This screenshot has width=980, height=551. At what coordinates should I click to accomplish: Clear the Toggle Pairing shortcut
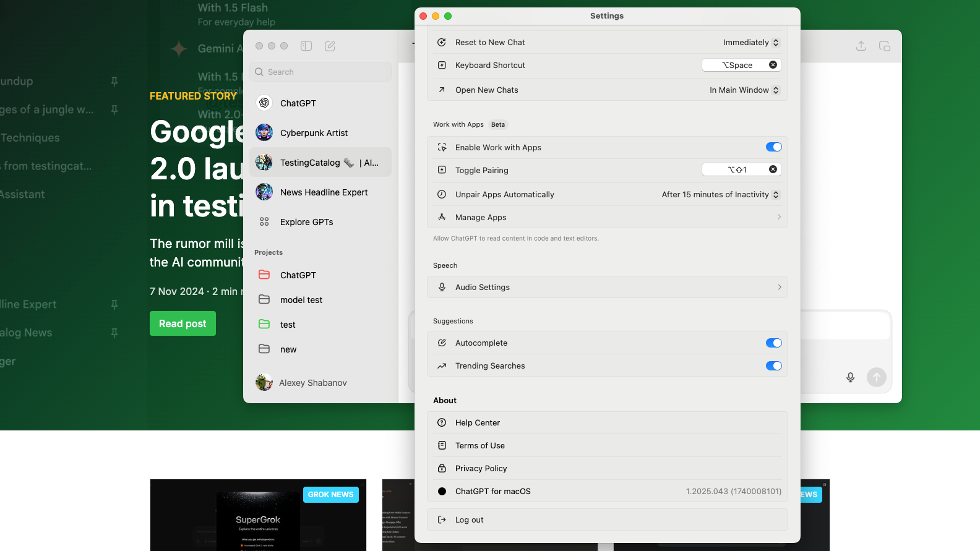[773, 169]
